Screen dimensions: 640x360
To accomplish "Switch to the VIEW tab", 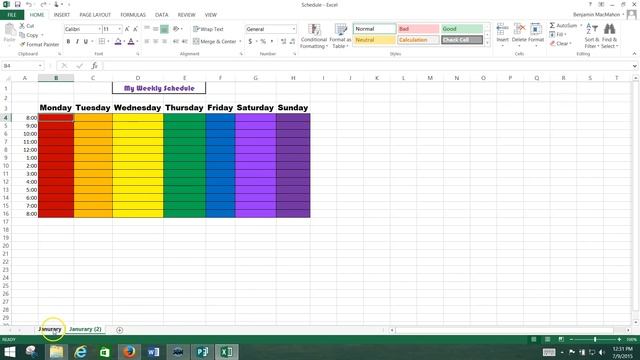I will (211, 15).
